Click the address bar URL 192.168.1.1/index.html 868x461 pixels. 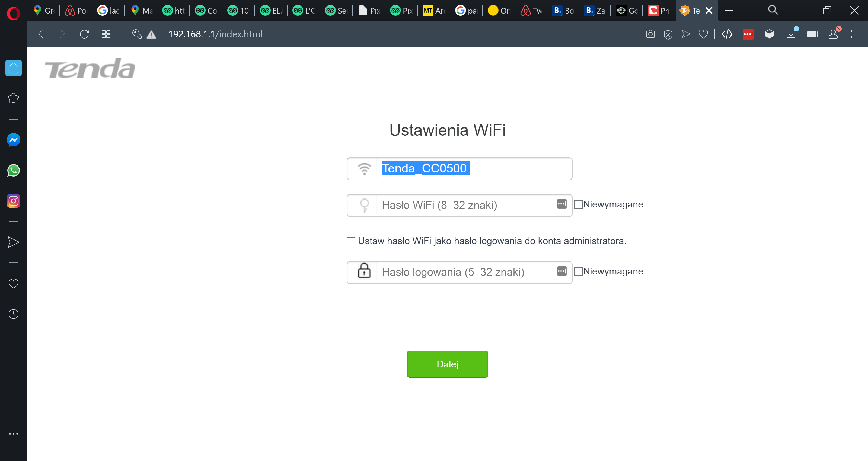215,34
